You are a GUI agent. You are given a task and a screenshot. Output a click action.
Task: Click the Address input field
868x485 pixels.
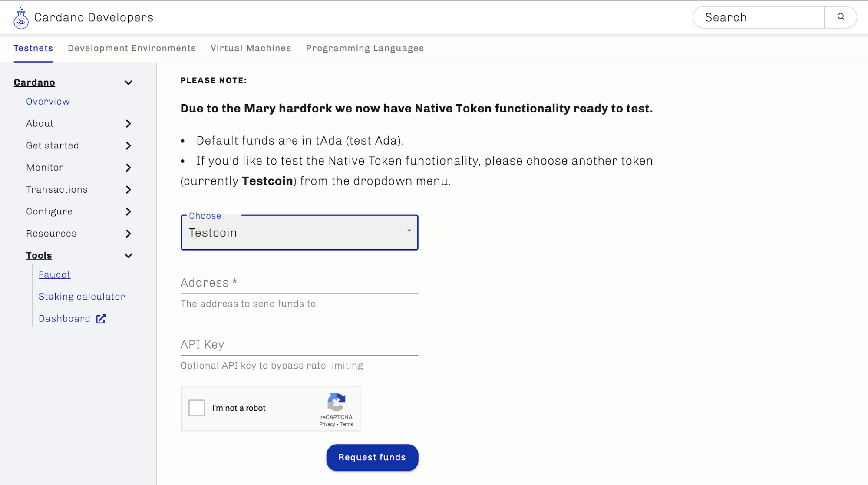click(299, 283)
